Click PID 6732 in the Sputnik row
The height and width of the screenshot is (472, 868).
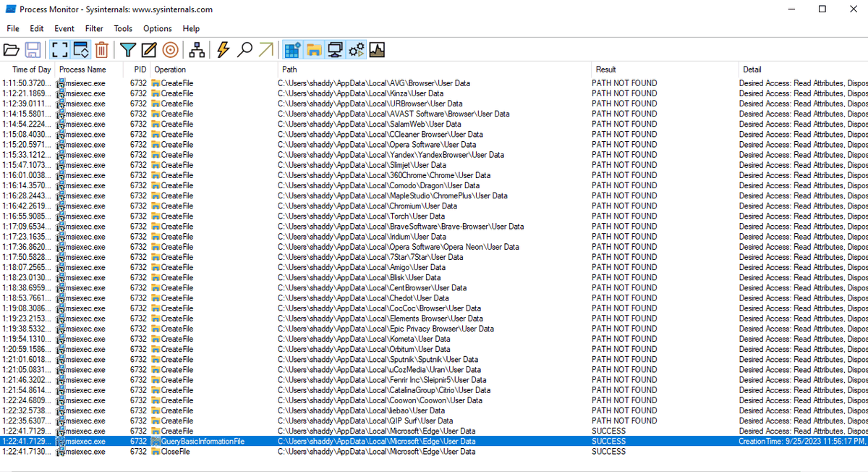point(138,359)
